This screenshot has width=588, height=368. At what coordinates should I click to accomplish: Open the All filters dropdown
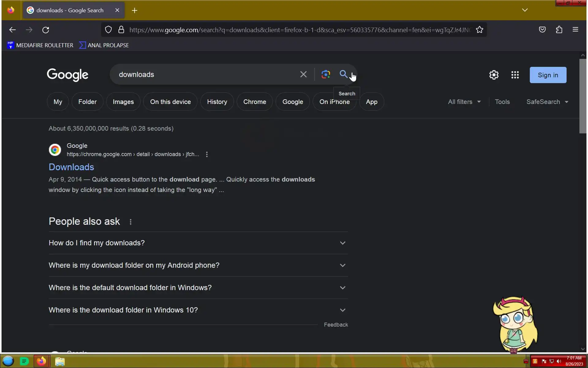[x=464, y=102]
